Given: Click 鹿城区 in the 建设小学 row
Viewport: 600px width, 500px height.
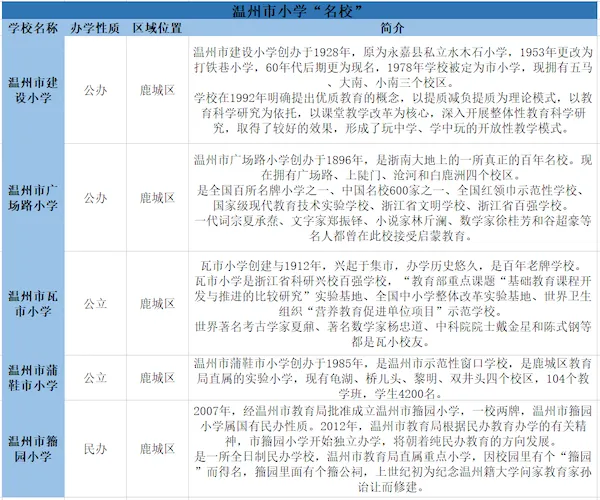Looking at the screenshot, I should (x=156, y=90).
